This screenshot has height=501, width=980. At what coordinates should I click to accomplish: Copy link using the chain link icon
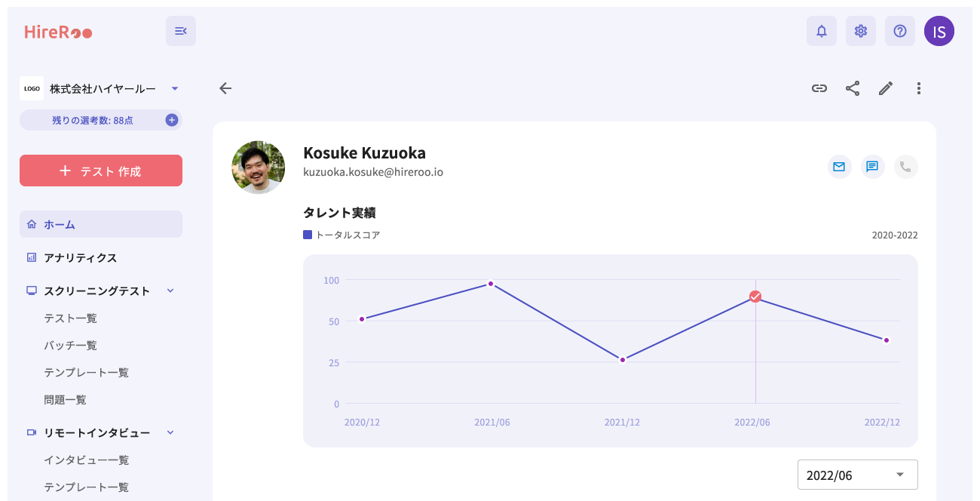click(819, 88)
